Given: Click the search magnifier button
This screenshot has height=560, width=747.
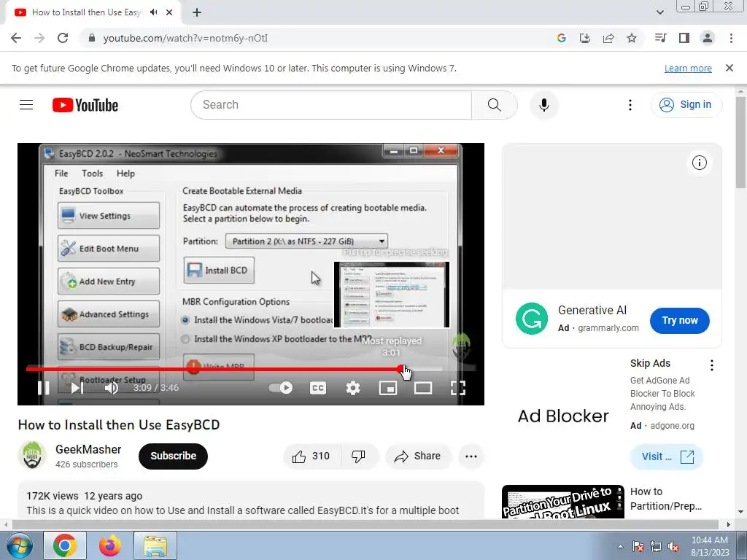Looking at the screenshot, I should coord(495,105).
